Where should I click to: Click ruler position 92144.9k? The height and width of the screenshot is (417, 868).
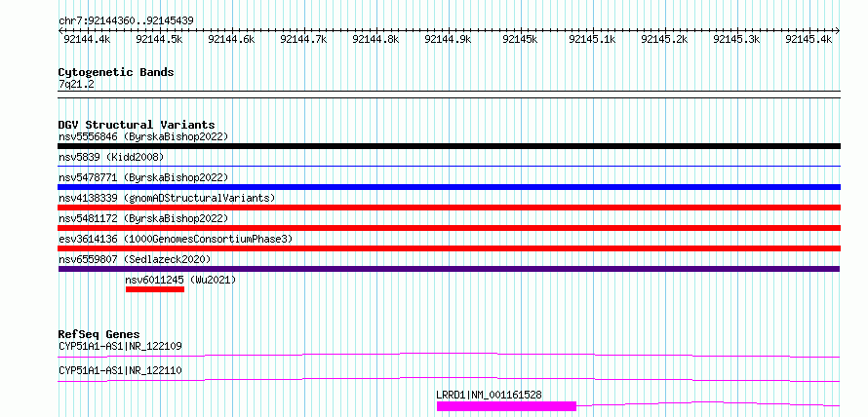point(448,39)
